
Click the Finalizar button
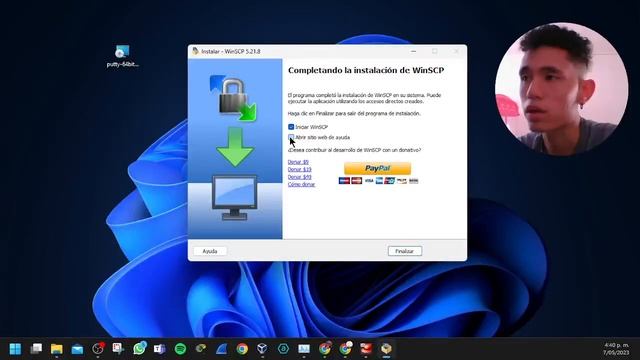[x=404, y=251]
